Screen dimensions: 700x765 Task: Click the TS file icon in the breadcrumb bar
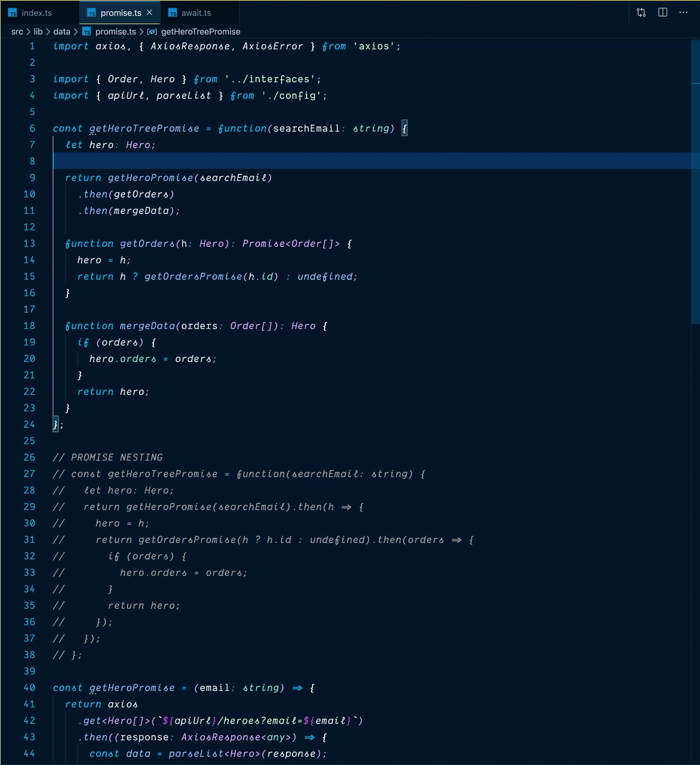[x=86, y=32]
